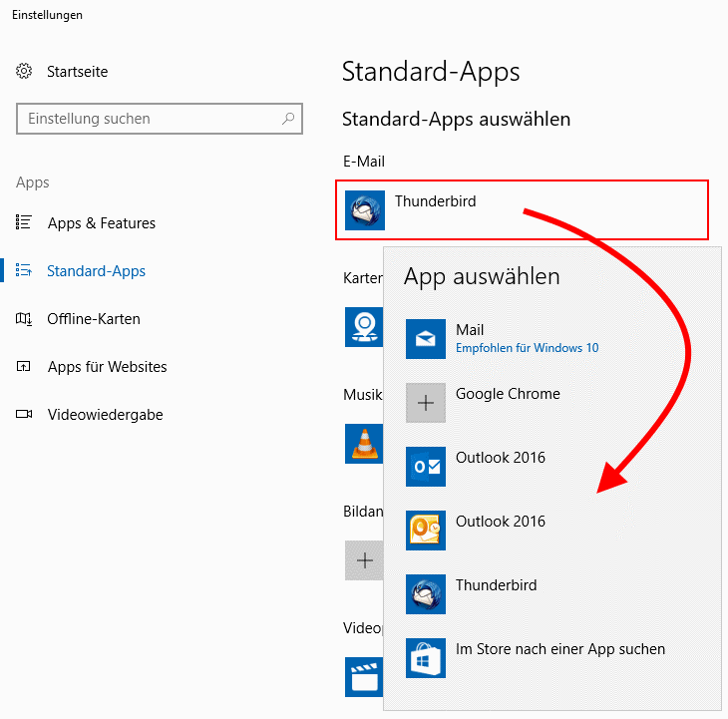Pick the orange Outlook 2016 icon

[425, 531]
